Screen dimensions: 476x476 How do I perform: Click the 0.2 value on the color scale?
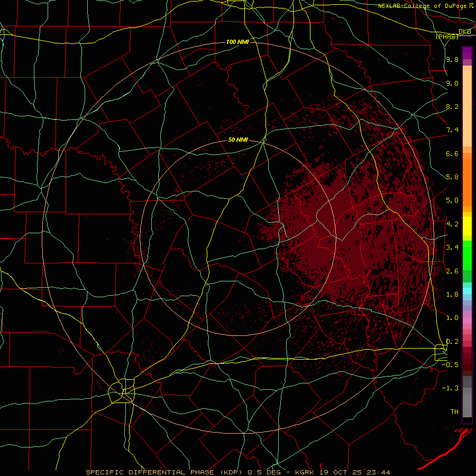coord(452,342)
